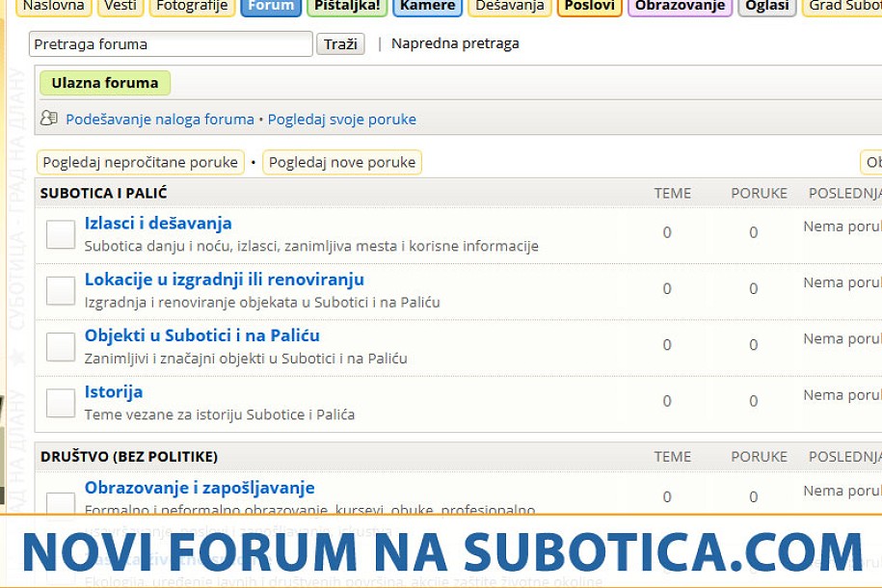
Task: Click description text 'Subotica danju i noću'
Action: 311,246
